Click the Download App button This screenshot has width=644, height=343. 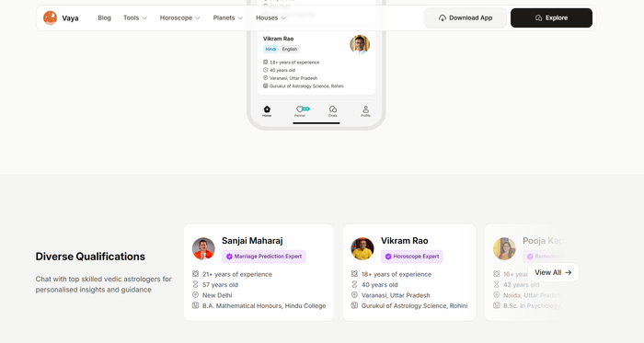466,18
